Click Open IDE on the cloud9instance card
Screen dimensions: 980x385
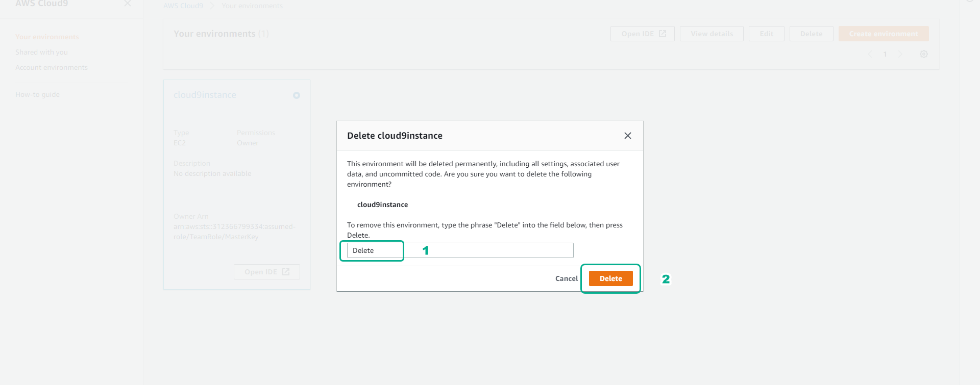click(x=267, y=272)
